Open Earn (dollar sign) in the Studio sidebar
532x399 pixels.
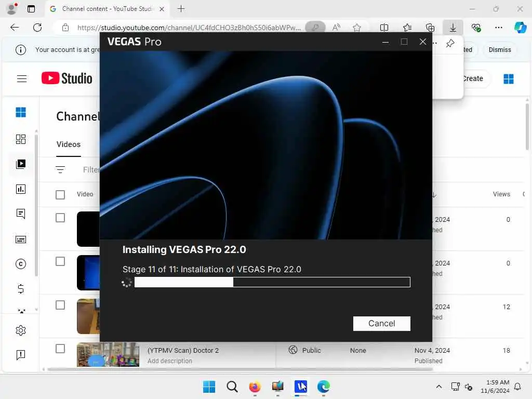pos(21,289)
